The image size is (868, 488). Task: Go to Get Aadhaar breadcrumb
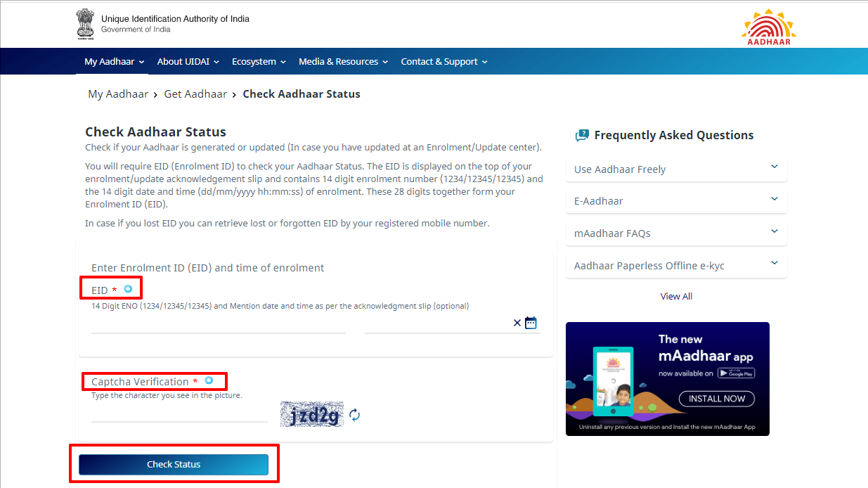tap(195, 94)
